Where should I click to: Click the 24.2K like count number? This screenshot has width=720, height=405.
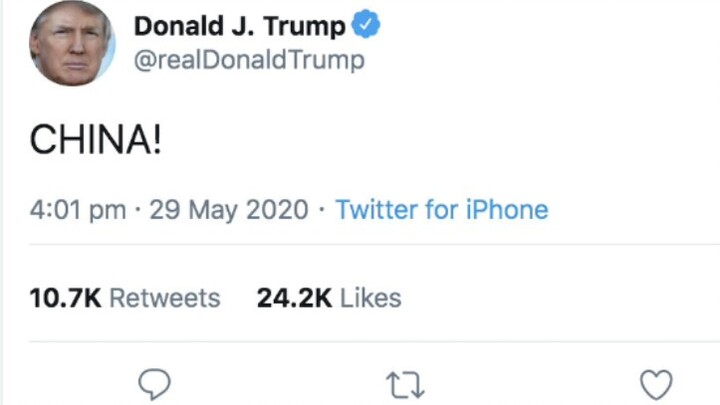tap(294, 298)
